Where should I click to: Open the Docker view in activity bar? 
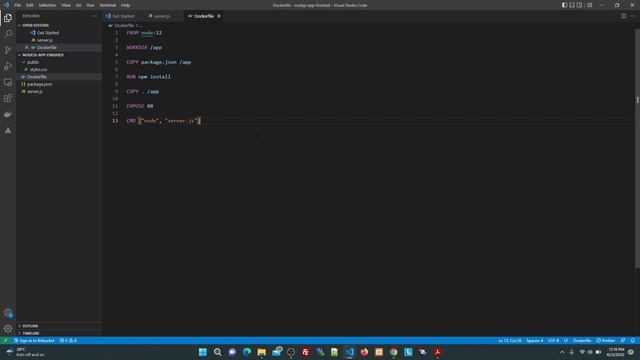(x=8, y=115)
